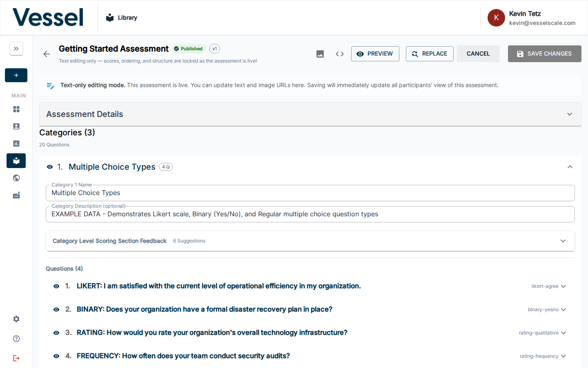Click the Vessel logo
The width and height of the screenshot is (588, 368).
tap(48, 18)
